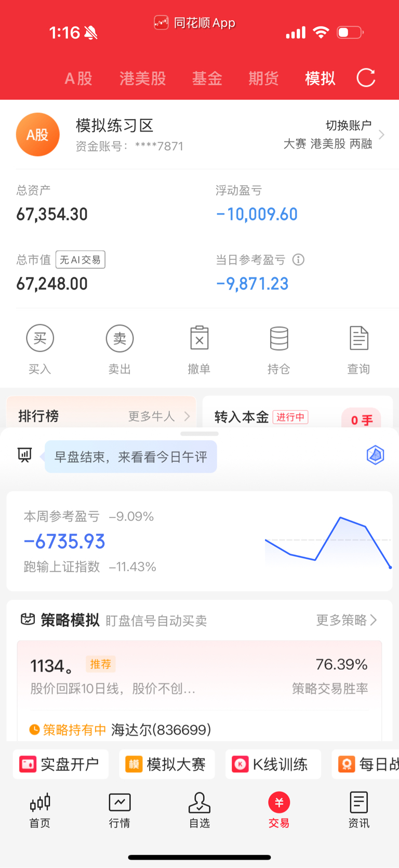This screenshot has width=399, height=868.
Task: Go to 交易 in bottom bar
Action: tap(279, 810)
